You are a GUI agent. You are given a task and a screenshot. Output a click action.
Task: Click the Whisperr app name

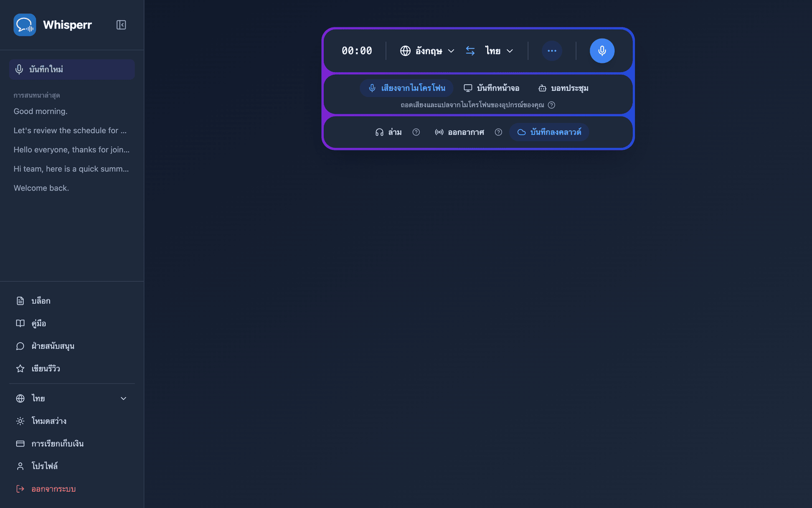tap(67, 25)
